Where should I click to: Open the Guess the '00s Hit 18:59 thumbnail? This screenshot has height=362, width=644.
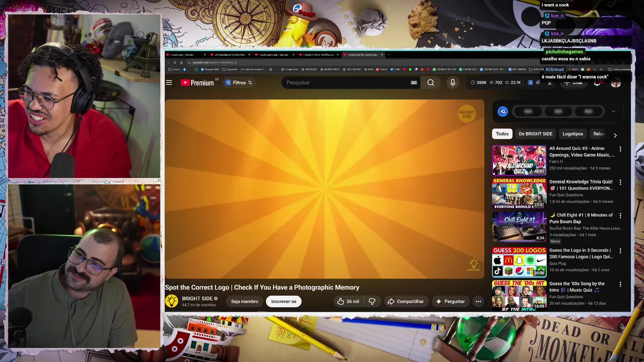519,295
